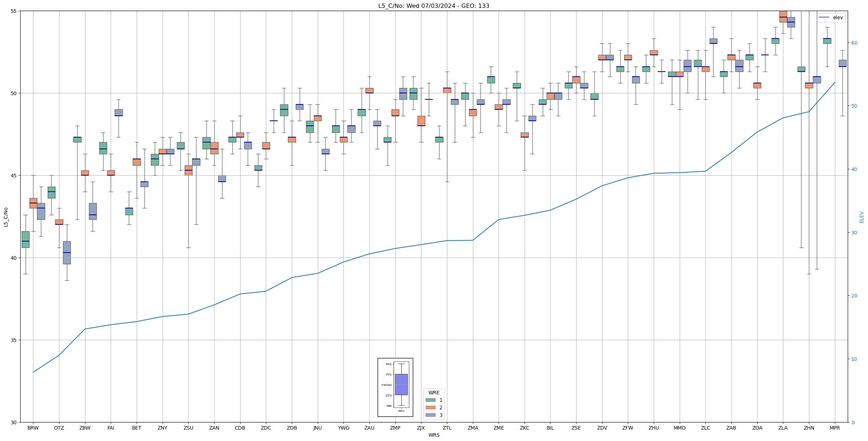Click the WRS x-axis title
This screenshot has width=868, height=441.
433,435
